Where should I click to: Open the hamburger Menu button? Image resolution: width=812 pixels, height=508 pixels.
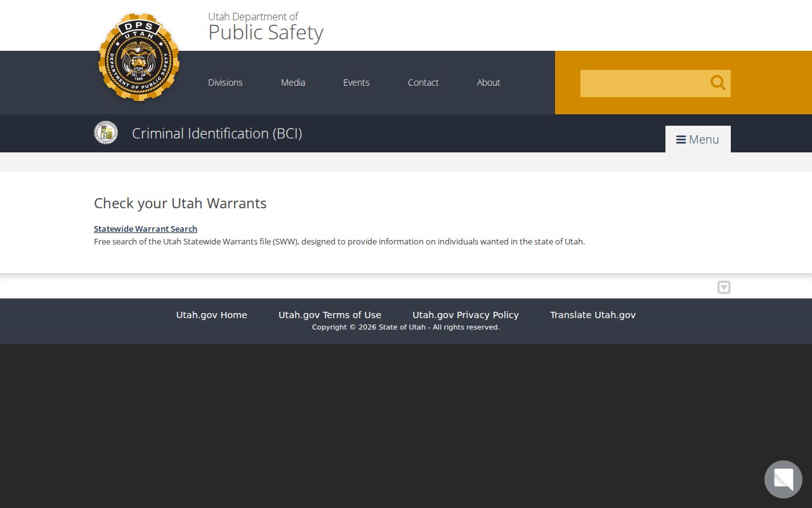pos(698,139)
